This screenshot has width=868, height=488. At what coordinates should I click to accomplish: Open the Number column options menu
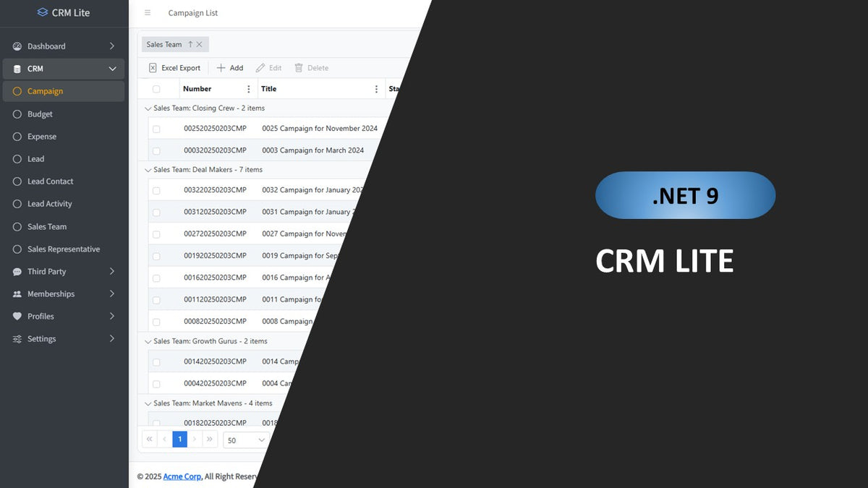[248, 88]
